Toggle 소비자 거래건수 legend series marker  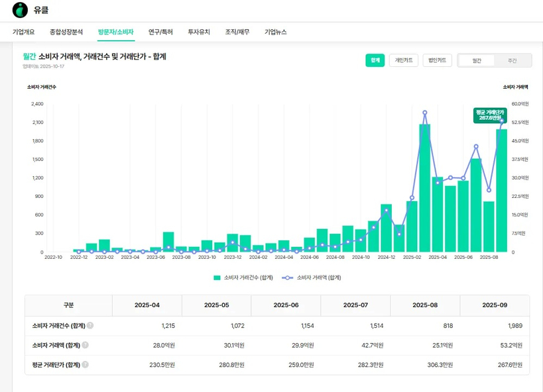[217, 278]
